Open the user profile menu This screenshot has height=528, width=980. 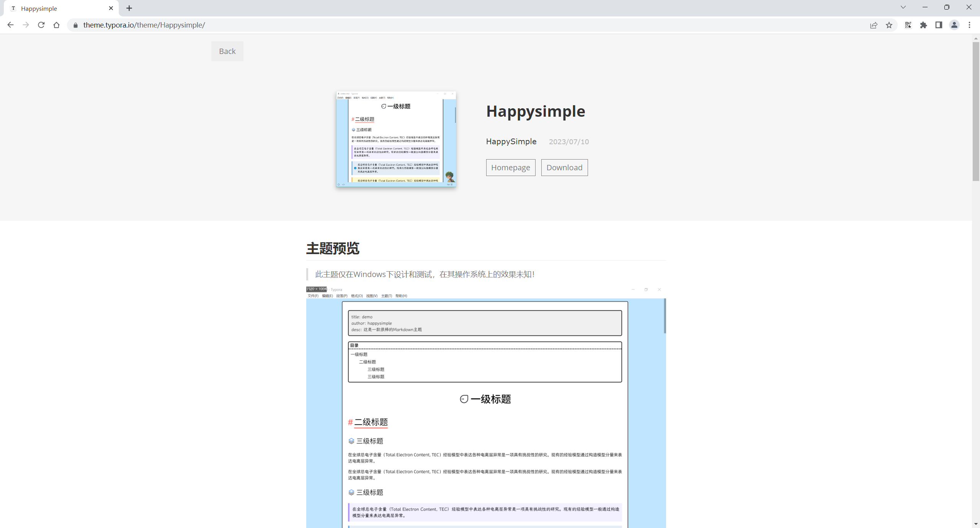coord(954,25)
